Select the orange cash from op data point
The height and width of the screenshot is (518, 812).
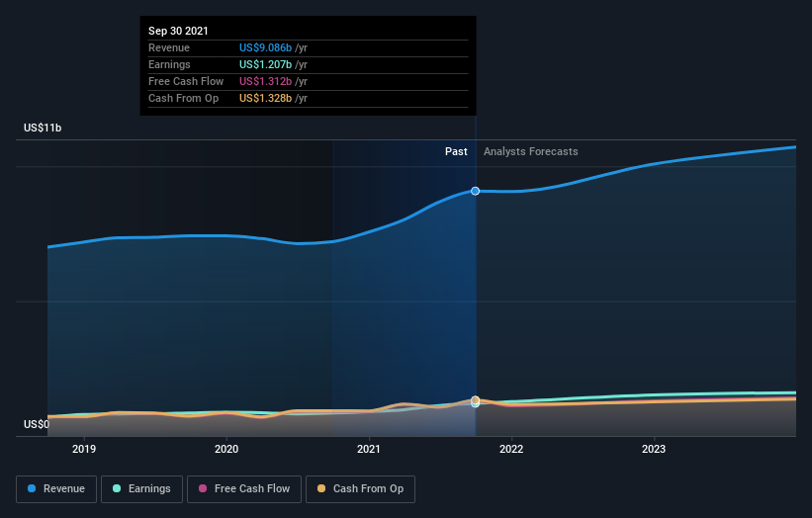475,400
